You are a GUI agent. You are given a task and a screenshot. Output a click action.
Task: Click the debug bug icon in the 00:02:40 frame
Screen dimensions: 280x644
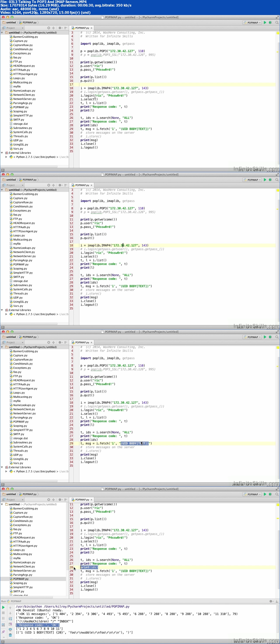[270, 180]
